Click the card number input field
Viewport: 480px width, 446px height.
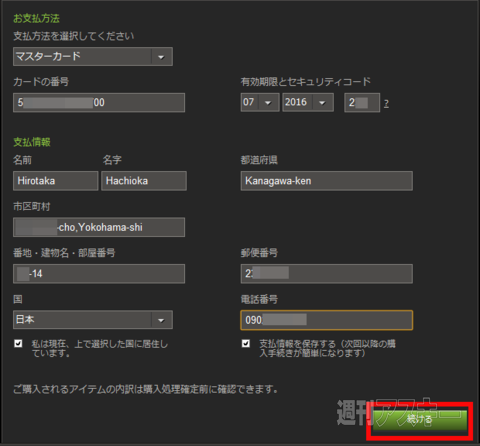(x=99, y=102)
